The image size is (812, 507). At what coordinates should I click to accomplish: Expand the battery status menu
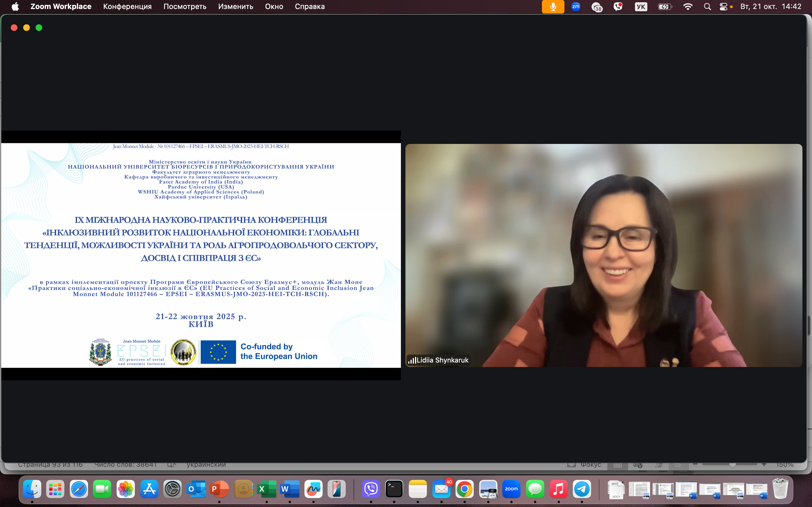click(664, 7)
